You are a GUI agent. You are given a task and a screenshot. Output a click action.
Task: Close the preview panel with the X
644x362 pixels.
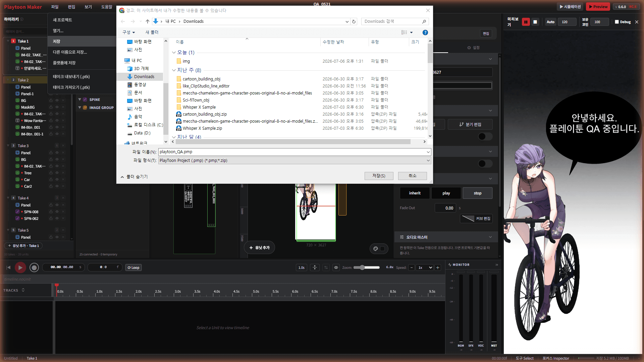[x=637, y=22]
